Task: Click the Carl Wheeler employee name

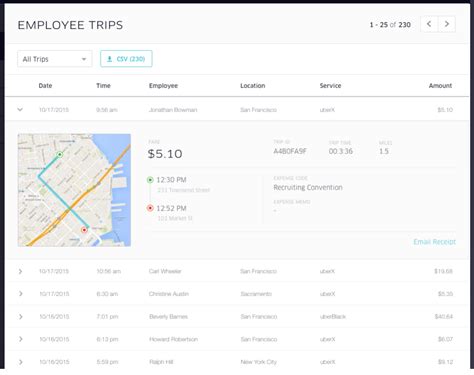Action: tap(165, 271)
